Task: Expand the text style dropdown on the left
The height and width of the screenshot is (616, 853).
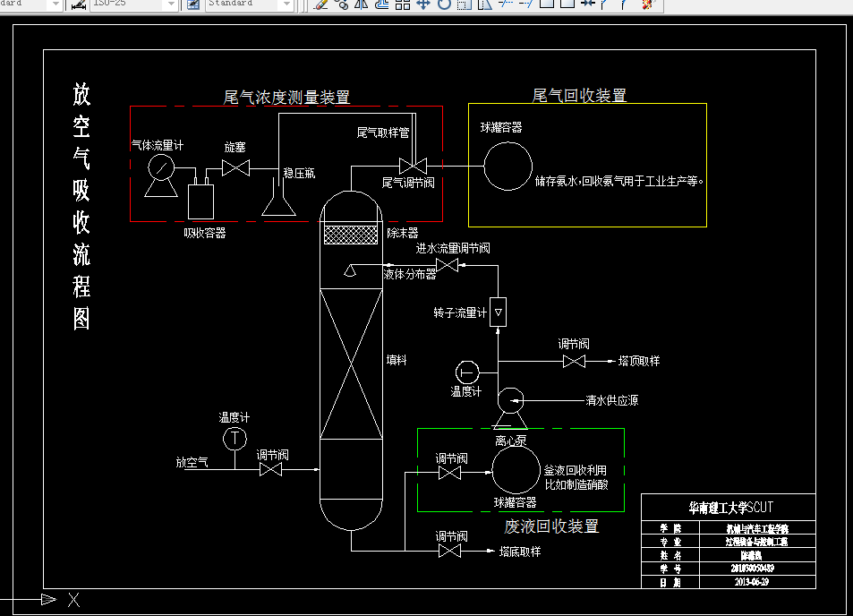Action: point(56,5)
